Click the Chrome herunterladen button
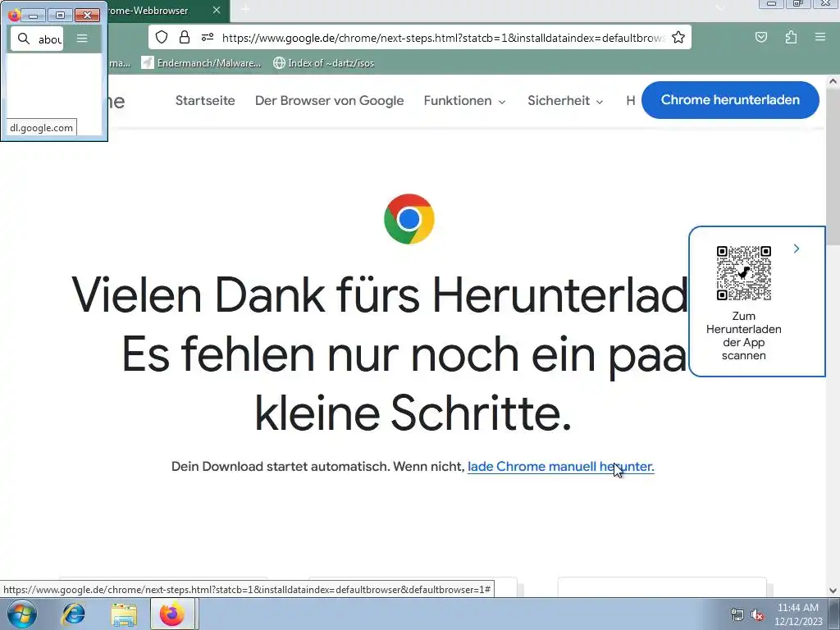 coord(730,100)
